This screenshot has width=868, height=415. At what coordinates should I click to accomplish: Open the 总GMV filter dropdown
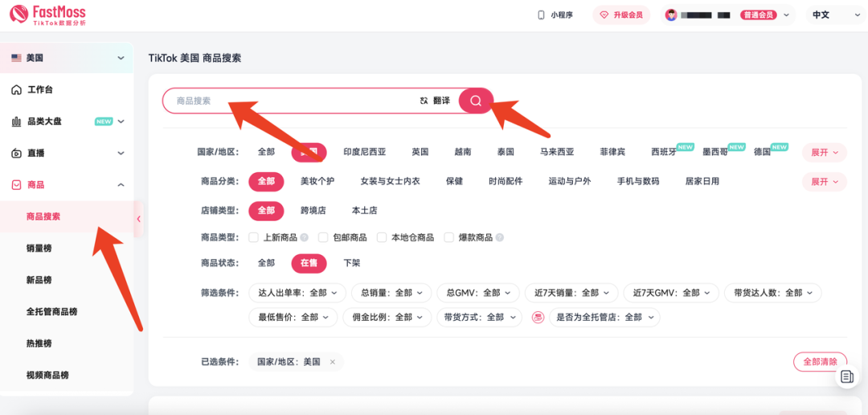(478, 293)
